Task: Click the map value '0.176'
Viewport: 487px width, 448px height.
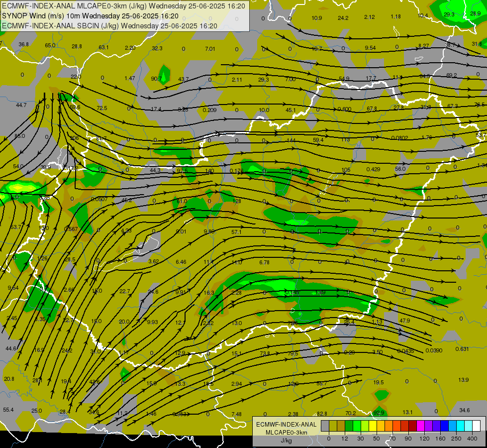Action: [x=236, y=171]
